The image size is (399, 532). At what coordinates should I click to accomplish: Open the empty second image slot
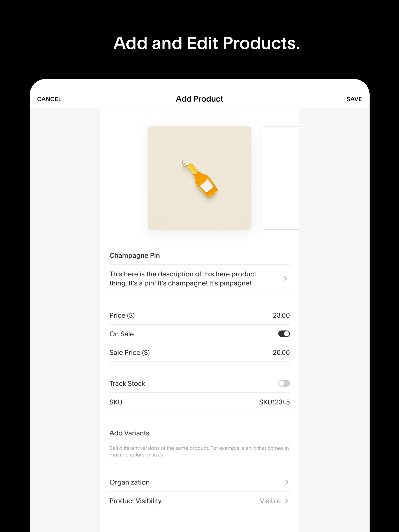click(x=280, y=178)
